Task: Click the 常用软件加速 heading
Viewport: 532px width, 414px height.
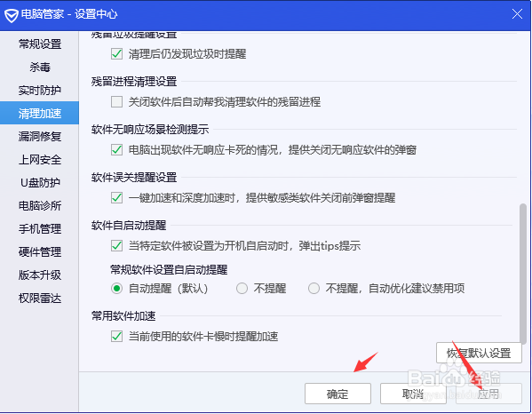Action: click(123, 316)
